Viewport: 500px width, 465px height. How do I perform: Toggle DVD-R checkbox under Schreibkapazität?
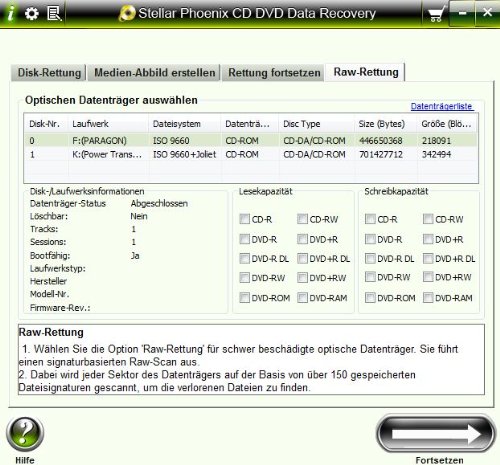pyautogui.click(x=370, y=239)
